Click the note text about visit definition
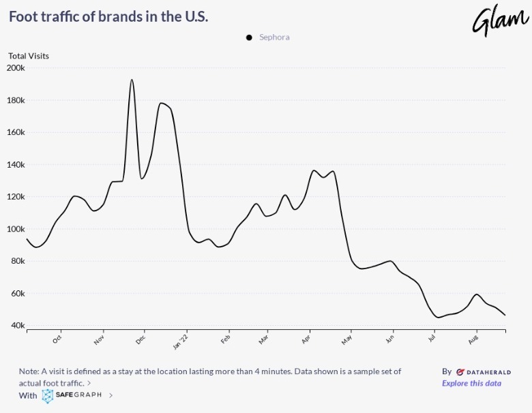The image size is (532, 413). (210, 371)
